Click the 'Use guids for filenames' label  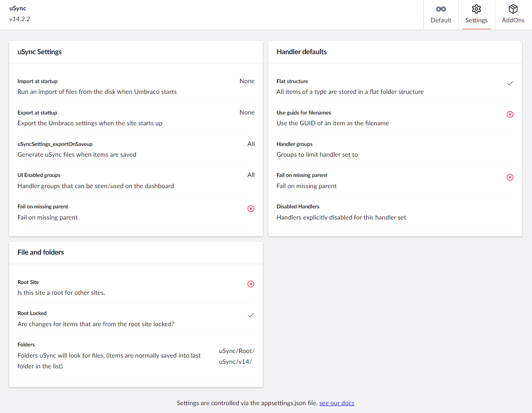pos(304,113)
